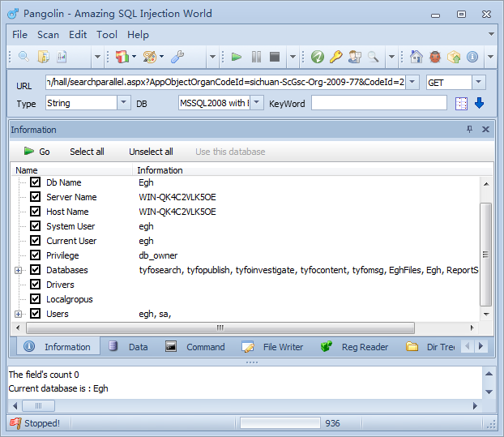This screenshot has height=437, width=504.
Task: Click the progress bar in status bar
Action: 280,423
